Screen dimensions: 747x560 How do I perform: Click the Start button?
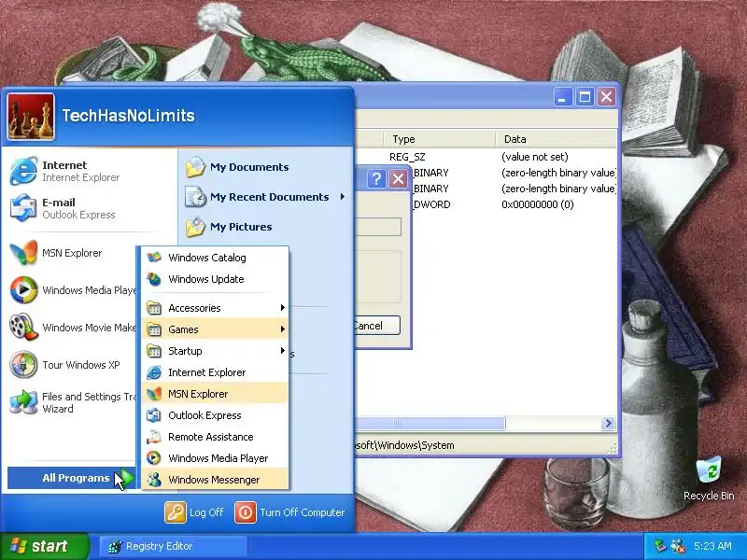45,546
